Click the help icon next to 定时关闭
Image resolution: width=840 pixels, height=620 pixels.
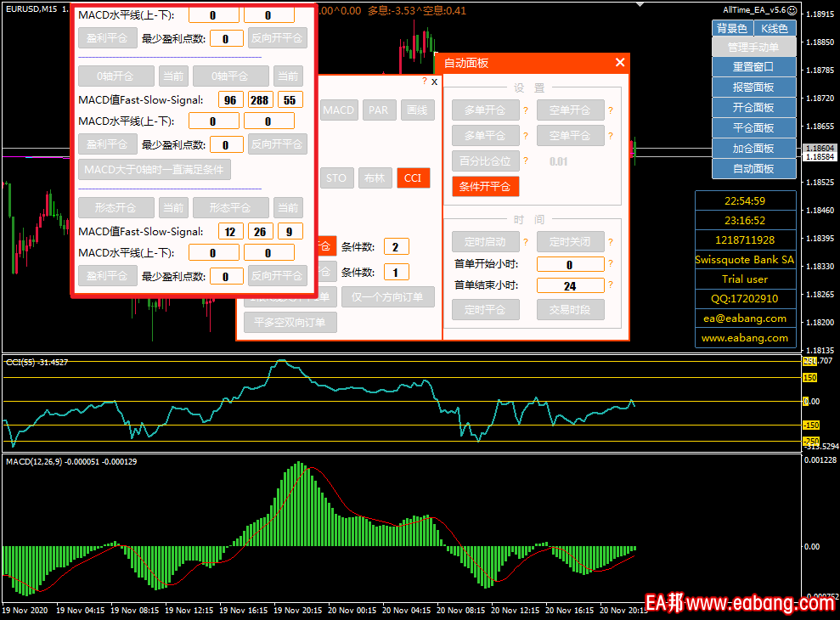(x=610, y=241)
